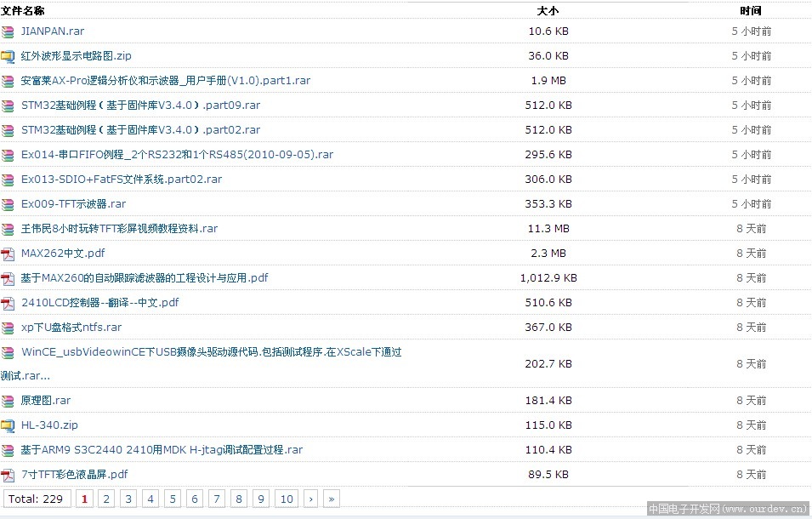Click the rar icon beside WinCE_usbVideo file
The height and width of the screenshot is (519, 812).
8,353
